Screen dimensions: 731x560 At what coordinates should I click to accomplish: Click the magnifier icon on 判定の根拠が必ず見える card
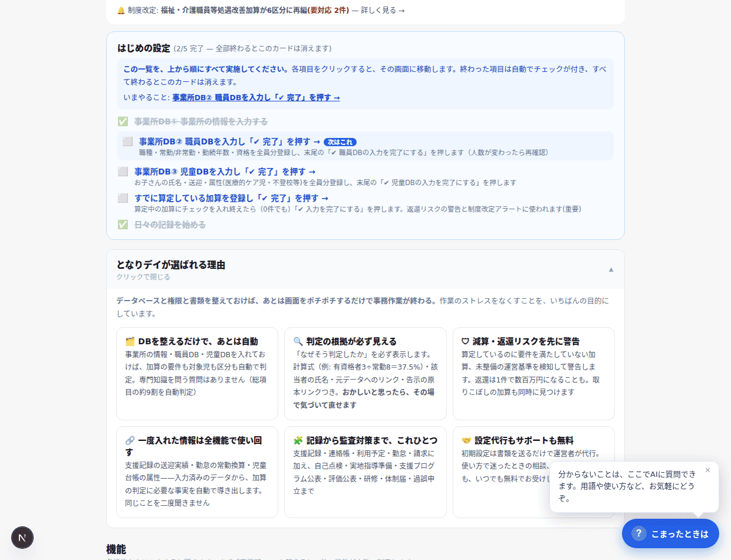[x=298, y=341]
